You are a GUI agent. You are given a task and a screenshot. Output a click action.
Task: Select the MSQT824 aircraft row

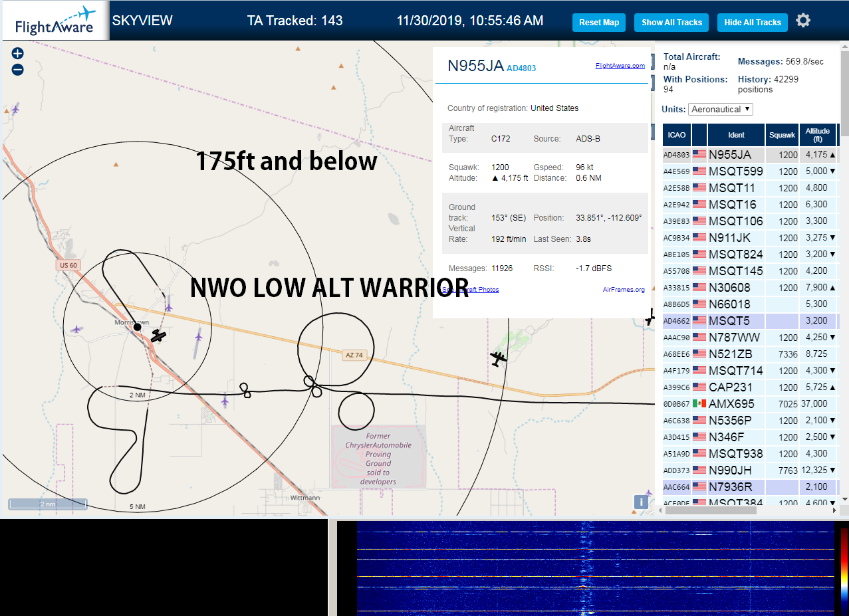(x=750, y=255)
